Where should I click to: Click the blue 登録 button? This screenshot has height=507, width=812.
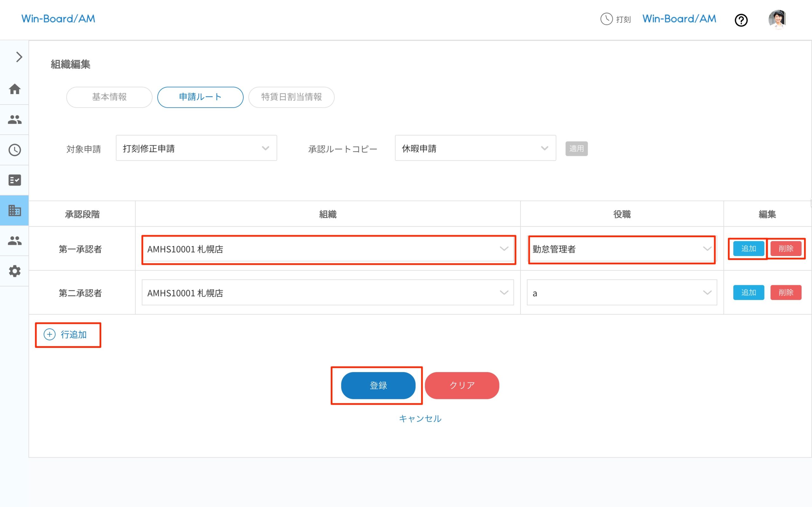(378, 385)
